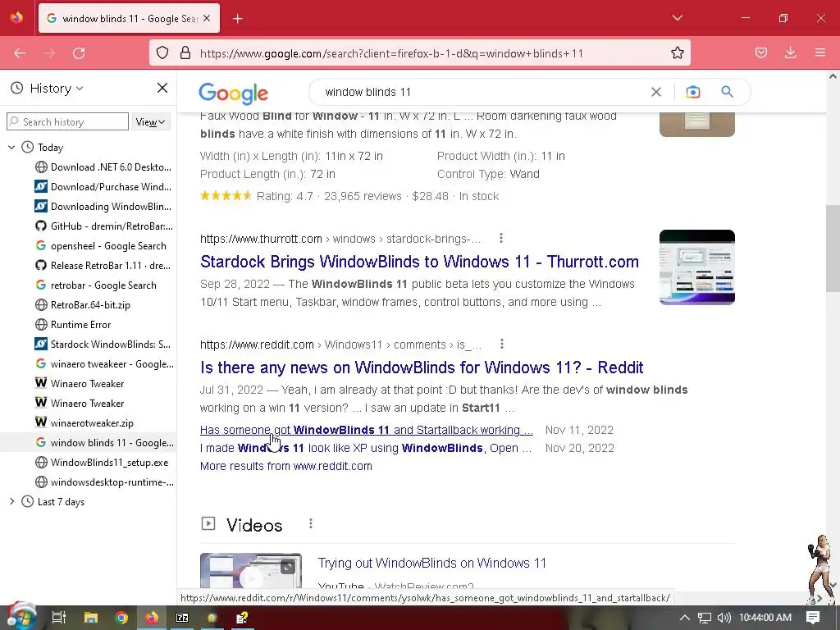Open Task View on the taskbar

coord(59,618)
